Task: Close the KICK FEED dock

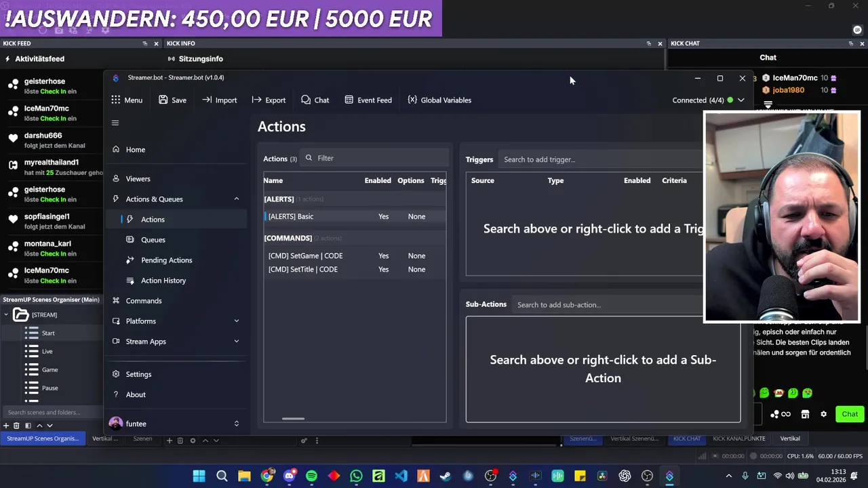Action: tap(156, 43)
